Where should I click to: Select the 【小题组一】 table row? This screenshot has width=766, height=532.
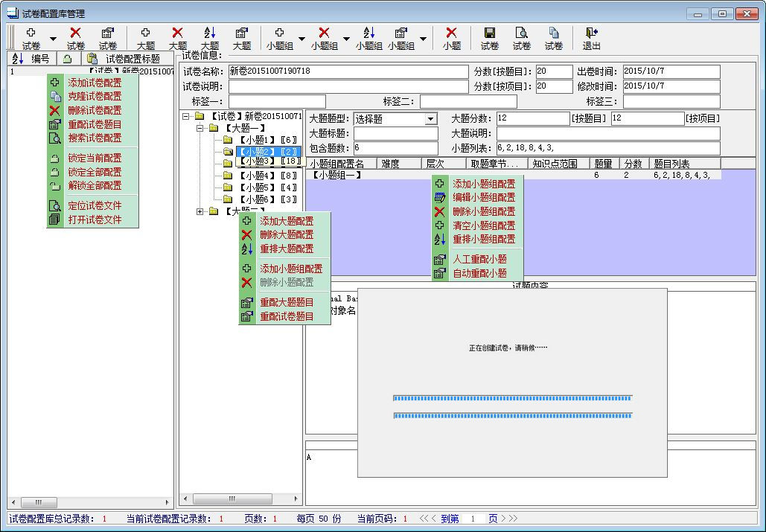tap(515, 175)
